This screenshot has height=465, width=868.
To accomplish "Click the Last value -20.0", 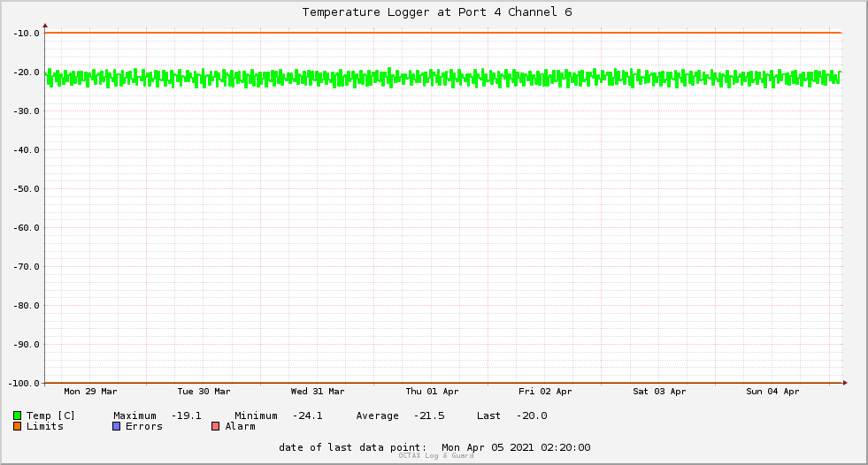I will (532, 415).
